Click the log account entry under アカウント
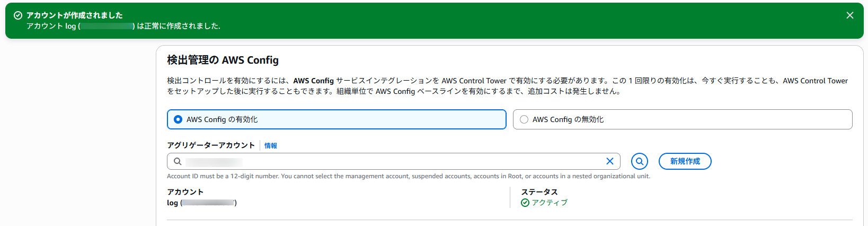This screenshot has height=226, width=868. (202, 203)
